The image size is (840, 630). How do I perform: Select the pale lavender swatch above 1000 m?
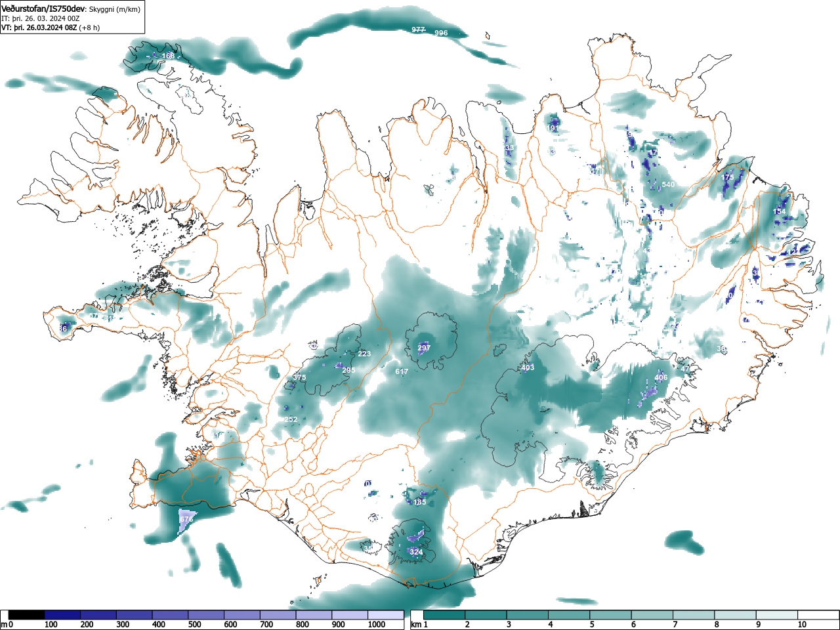[x=386, y=615]
